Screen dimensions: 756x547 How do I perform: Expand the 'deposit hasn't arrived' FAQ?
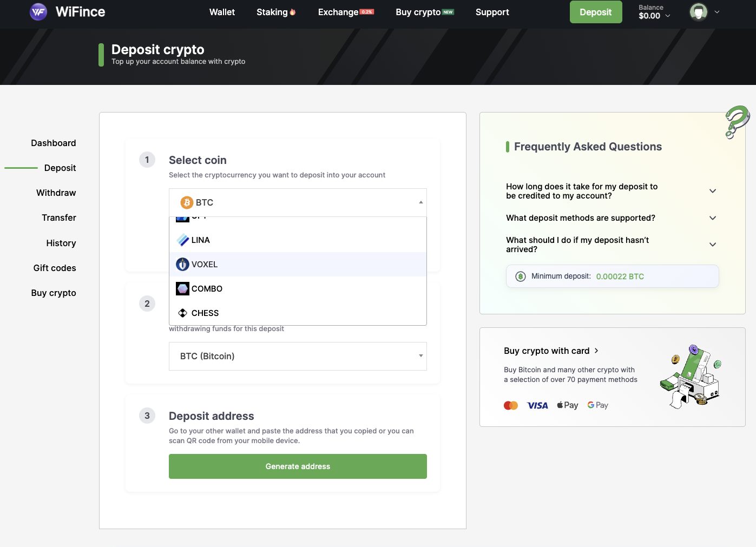pyautogui.click(x=713, y=245)
